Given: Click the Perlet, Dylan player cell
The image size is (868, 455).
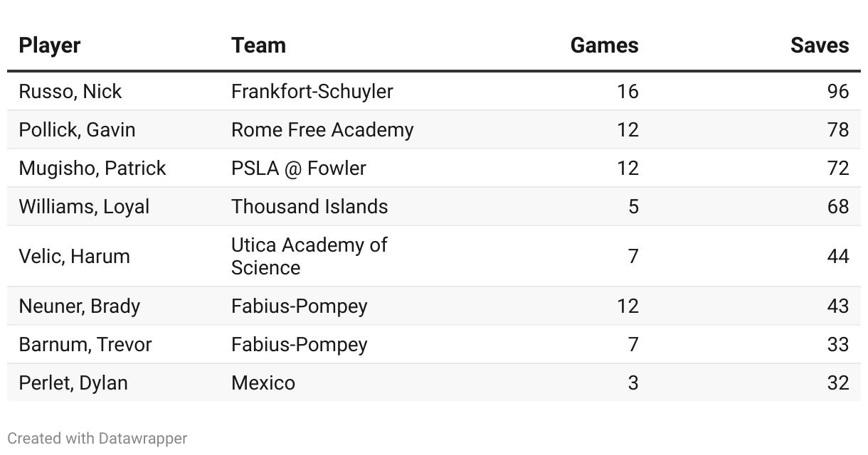Looking at the screenshot, I should [x=73, y=383].
